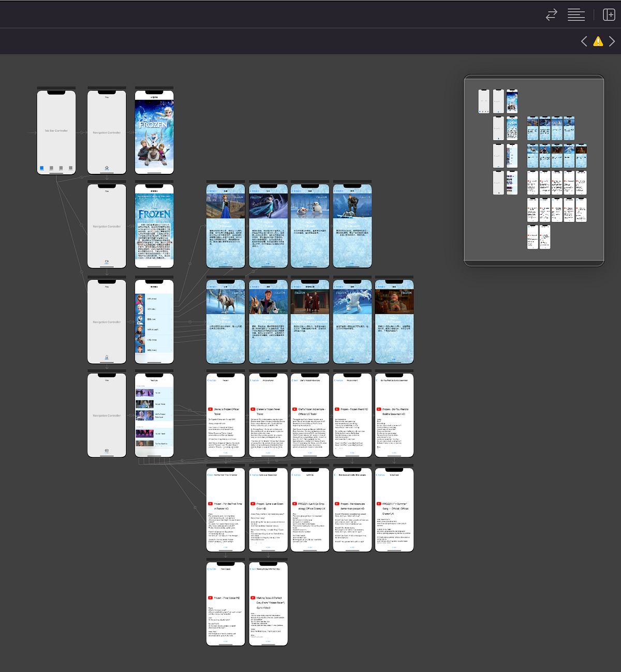621x672 pixels.
Task: Click Elsa's thumbnail in the character list scene
Action: [140, 309]
